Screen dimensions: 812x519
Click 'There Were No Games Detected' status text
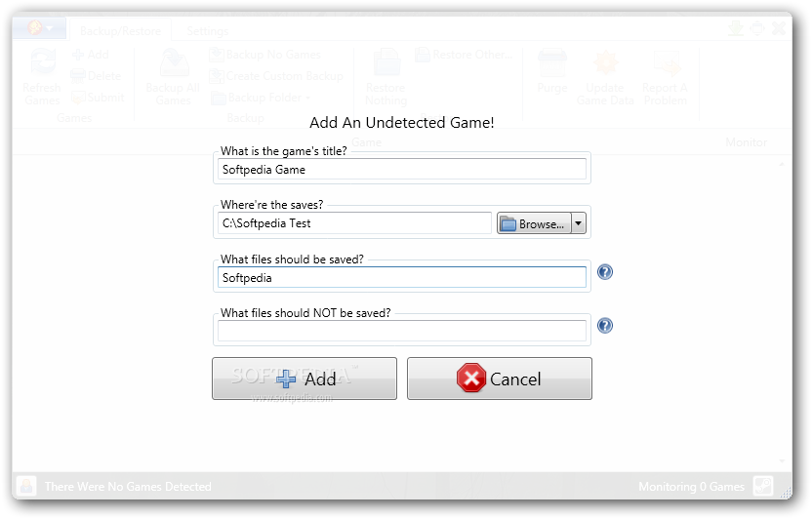coord(128,487)
